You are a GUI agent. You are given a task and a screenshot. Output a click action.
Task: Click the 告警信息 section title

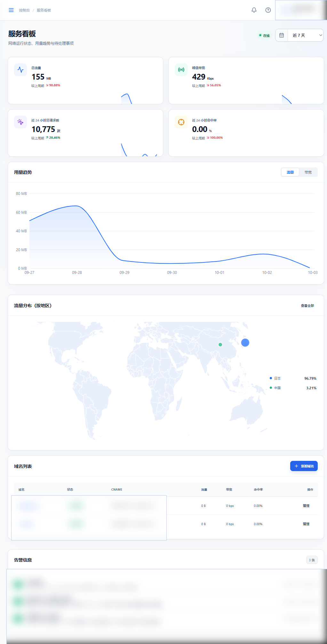click(23, 560)
